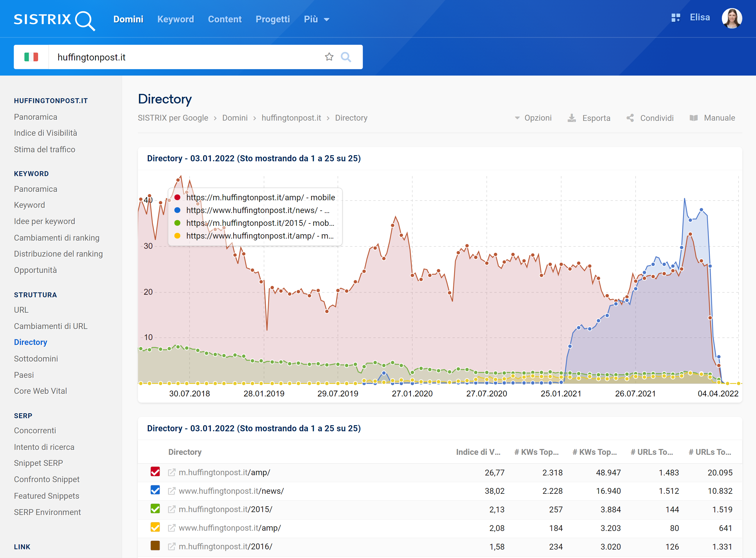Uncheck the green m.huffingtonpost.it/2015/ checkbox
The height and width of the screenshot is (558, 756).
[155, 509]
